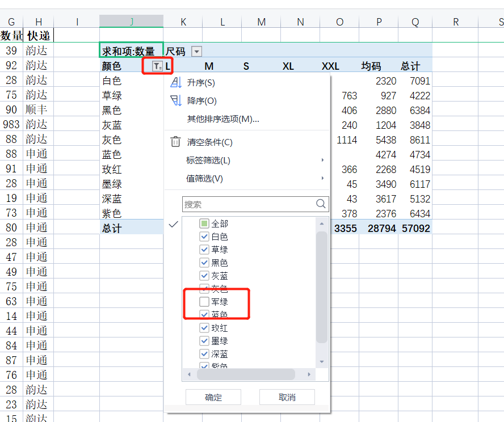Click the vertical scrollbar thumb in list

[x=322, y=288]
